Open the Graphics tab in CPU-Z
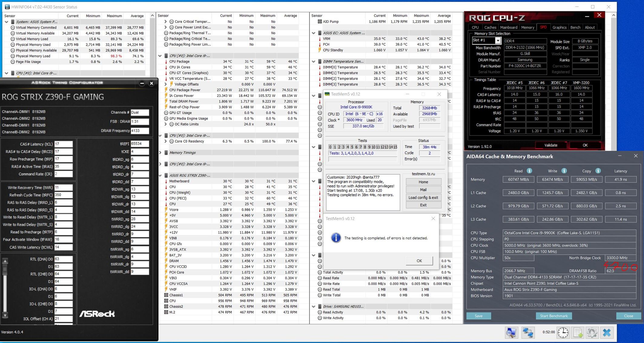This screenshot has width=644, height=343. pyautogui.click(x=559, y=27)
